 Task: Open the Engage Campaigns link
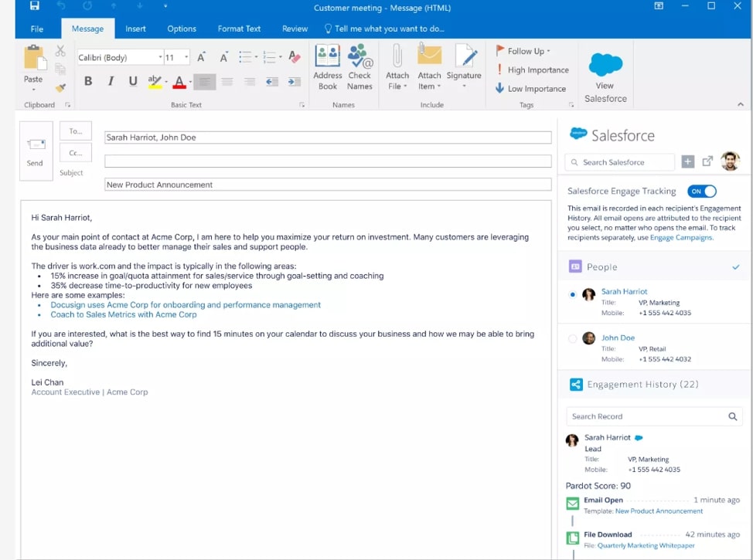click(681, 238)
